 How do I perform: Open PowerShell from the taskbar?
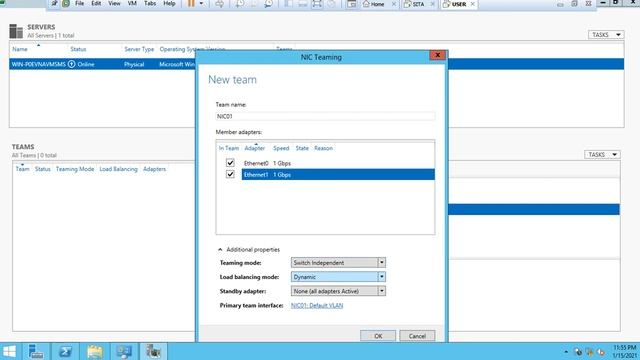(65, 351)
